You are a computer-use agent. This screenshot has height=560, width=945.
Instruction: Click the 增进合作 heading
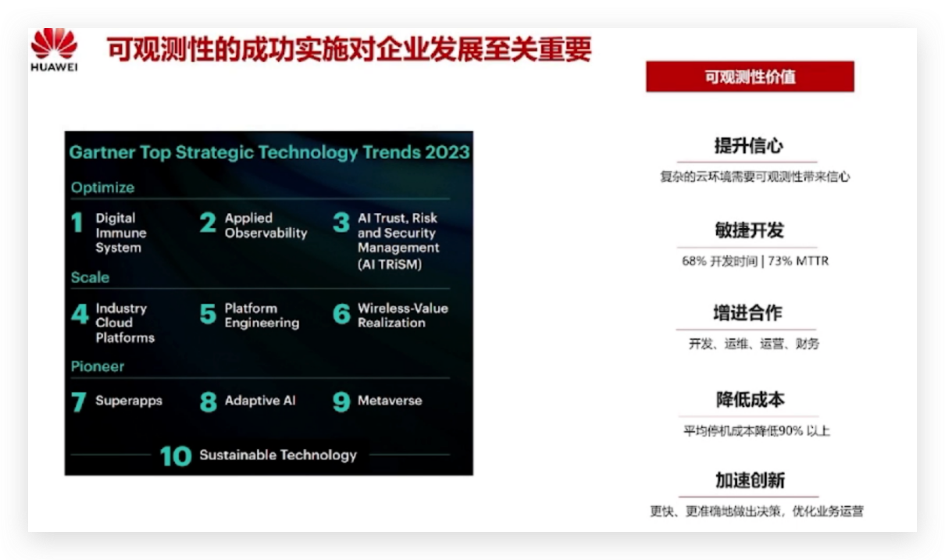tap(747, 313)
